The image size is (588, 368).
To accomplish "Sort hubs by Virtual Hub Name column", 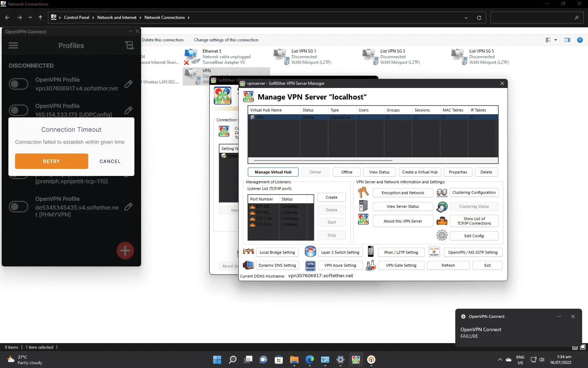I will 274,110.
